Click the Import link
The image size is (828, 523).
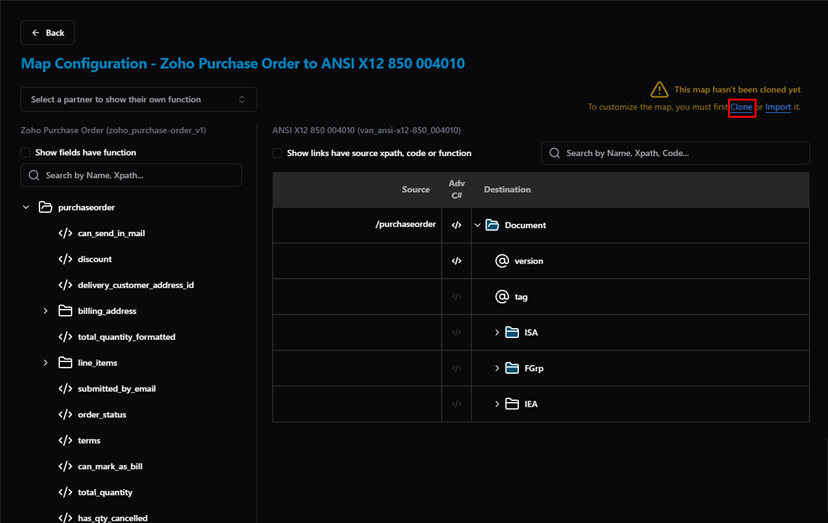click(x=778, y=107)
